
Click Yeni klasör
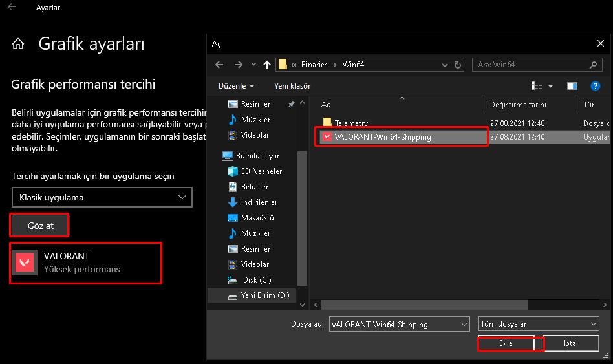pyautogui.click(x=292, y=85)
